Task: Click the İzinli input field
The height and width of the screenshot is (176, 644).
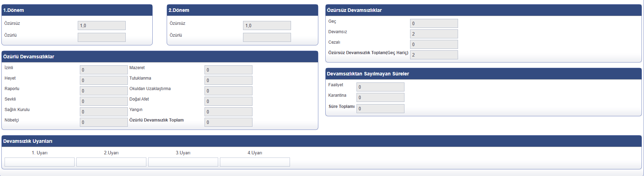Action: [x=104, y=70]
